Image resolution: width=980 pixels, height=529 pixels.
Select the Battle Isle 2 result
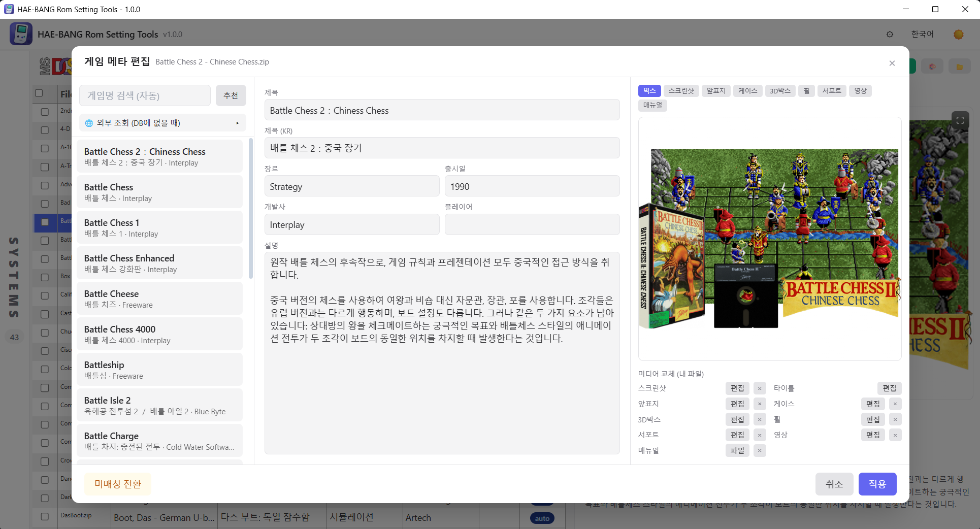coord(160,405)
